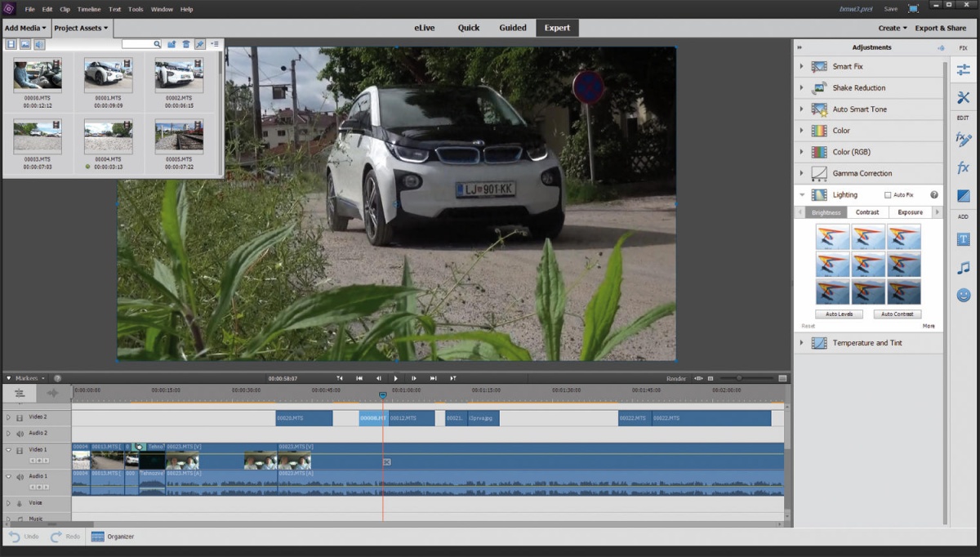Select the Exposure tab in Lighting

point(910,212)
